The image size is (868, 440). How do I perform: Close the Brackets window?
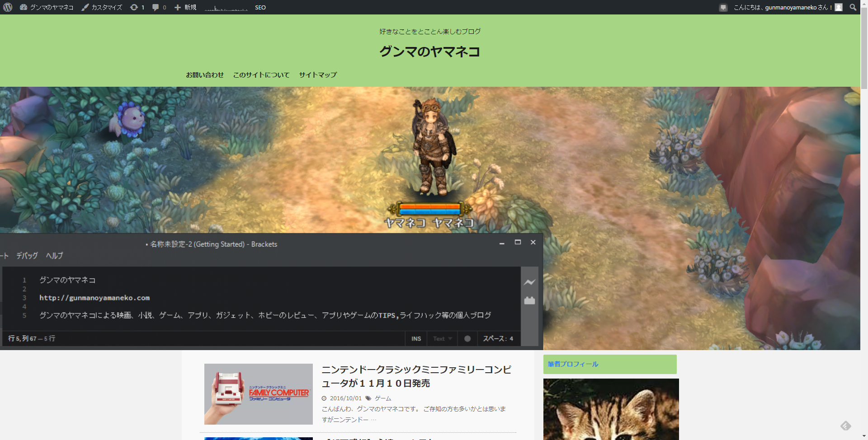533,242
